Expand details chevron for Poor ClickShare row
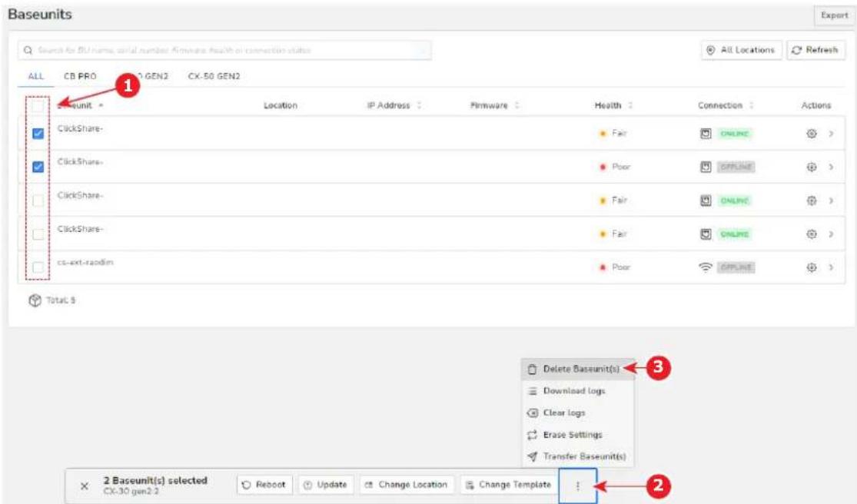 coord(832,167)
